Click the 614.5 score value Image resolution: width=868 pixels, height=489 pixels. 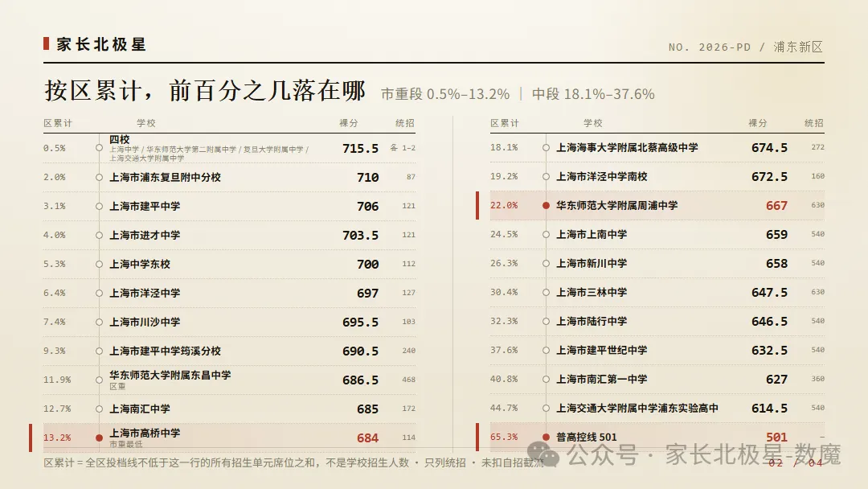(x=769, y=408)
